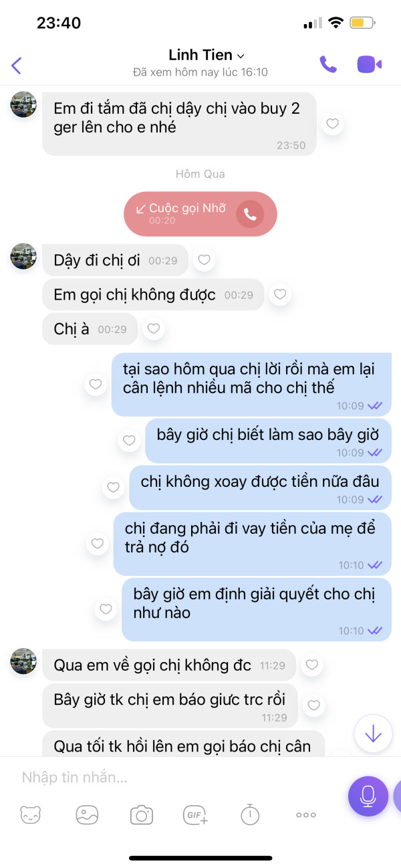Open the GIF creator icon
This screenshot has height=868, width=401.
[196, 815]
